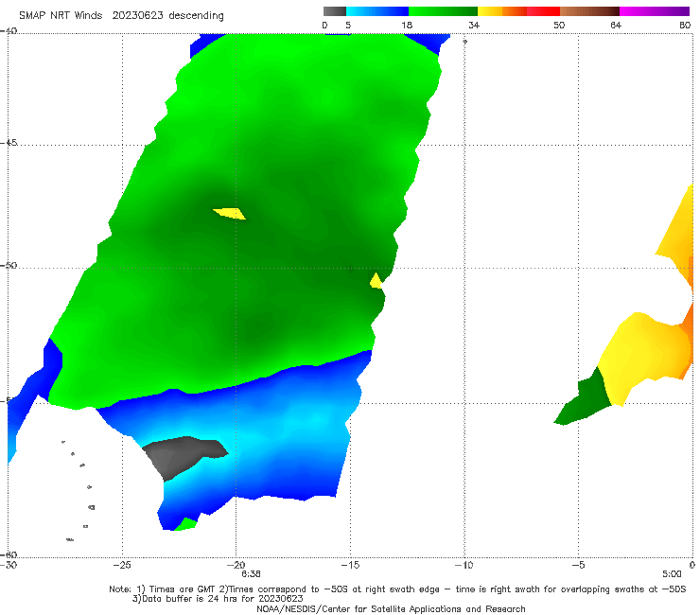Image resolution: width=700 pixels, height=615 pixels.
Task: Click the red segment of the color bar
Action: click(543, 11)
